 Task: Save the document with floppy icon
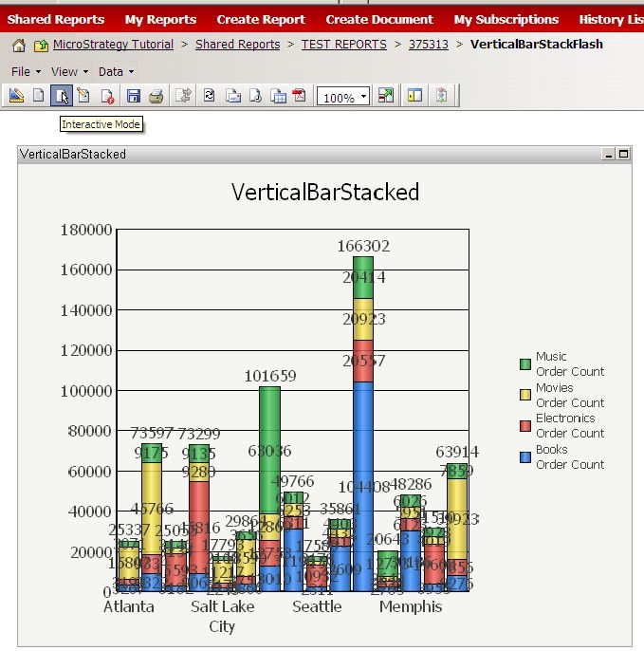(x=133, y=96)
